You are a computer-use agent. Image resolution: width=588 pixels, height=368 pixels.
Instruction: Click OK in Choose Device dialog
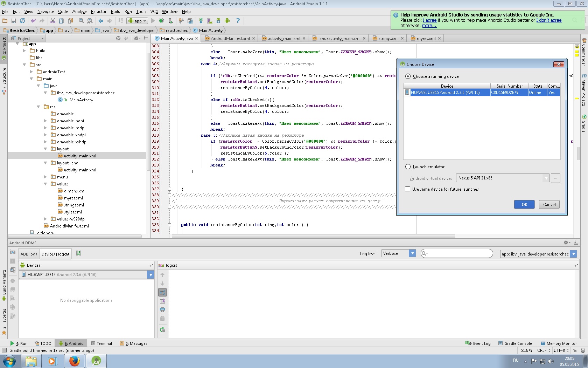click(x=524, y=205)
